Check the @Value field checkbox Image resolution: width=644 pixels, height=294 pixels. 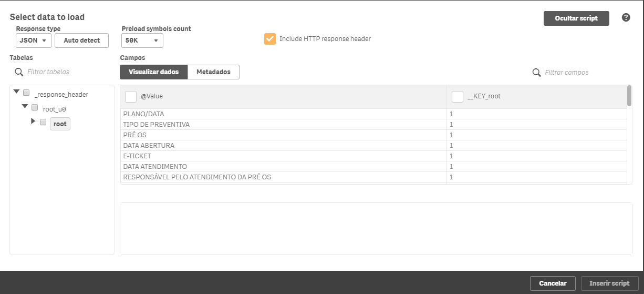click(131, 97)
